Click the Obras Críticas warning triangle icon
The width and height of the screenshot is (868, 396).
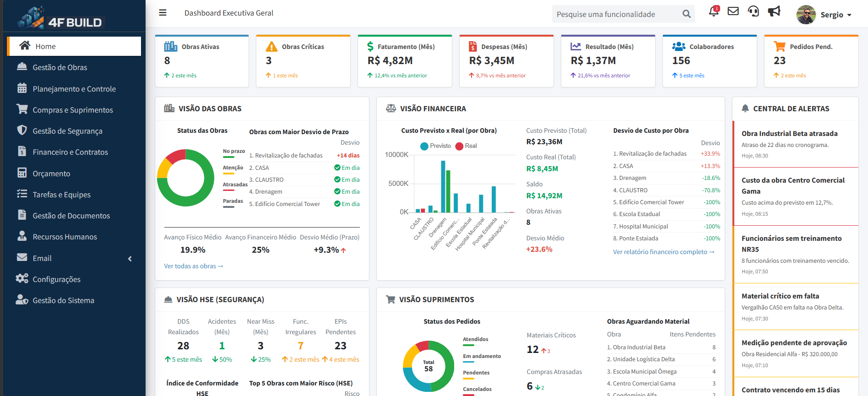[x=271, y=47]
